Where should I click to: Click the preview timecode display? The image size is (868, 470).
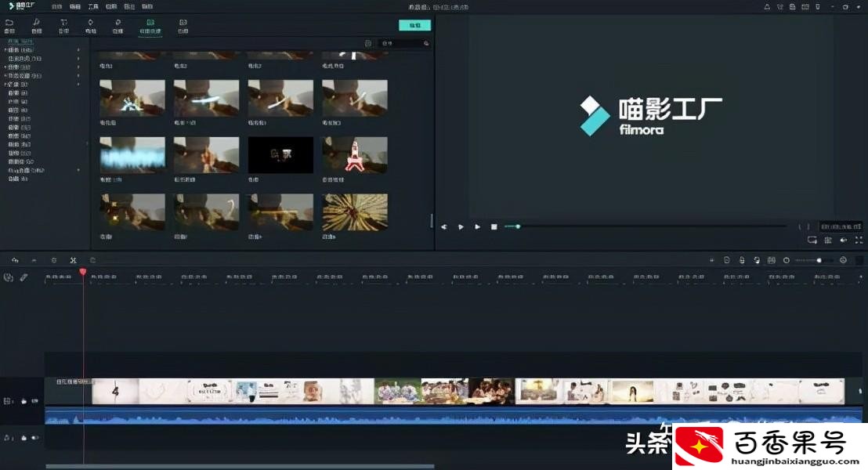(x=841, y=227)
